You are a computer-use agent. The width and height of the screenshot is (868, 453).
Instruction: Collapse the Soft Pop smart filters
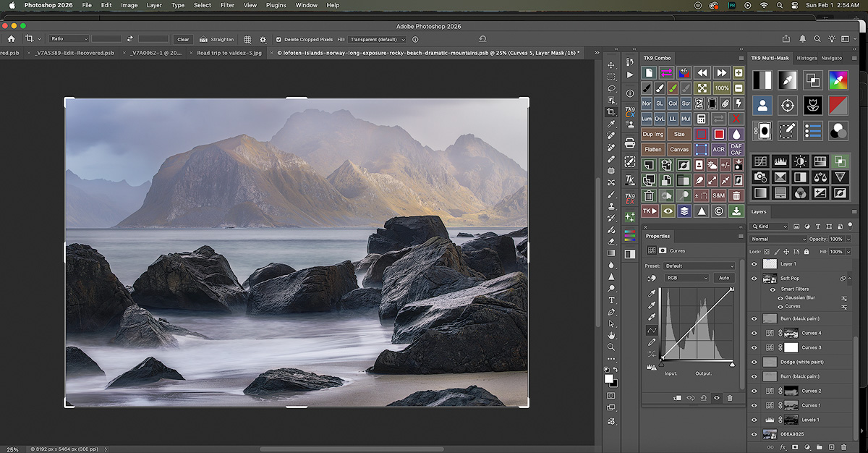tap(850, 279)
